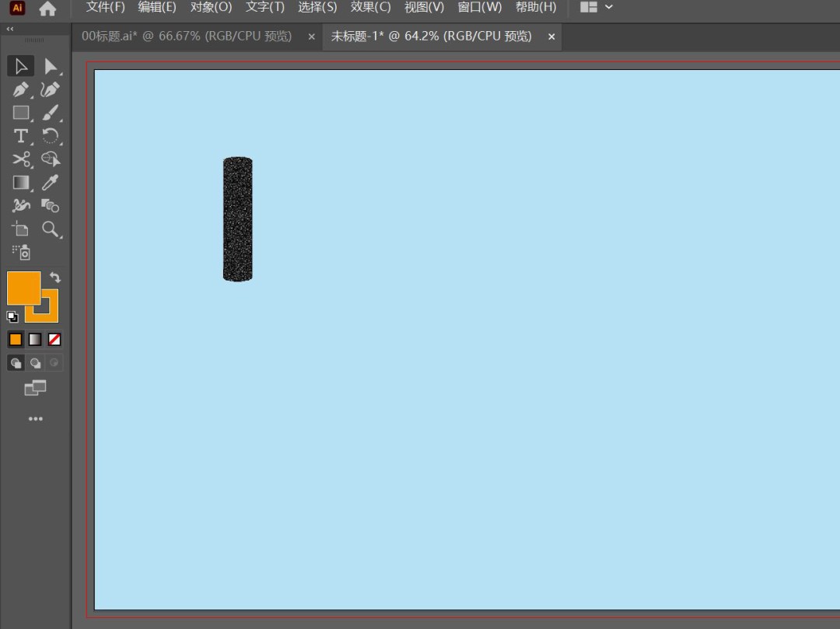Select the Scissors tool
This screenshot has height=629, width=840.
(21, 159)
